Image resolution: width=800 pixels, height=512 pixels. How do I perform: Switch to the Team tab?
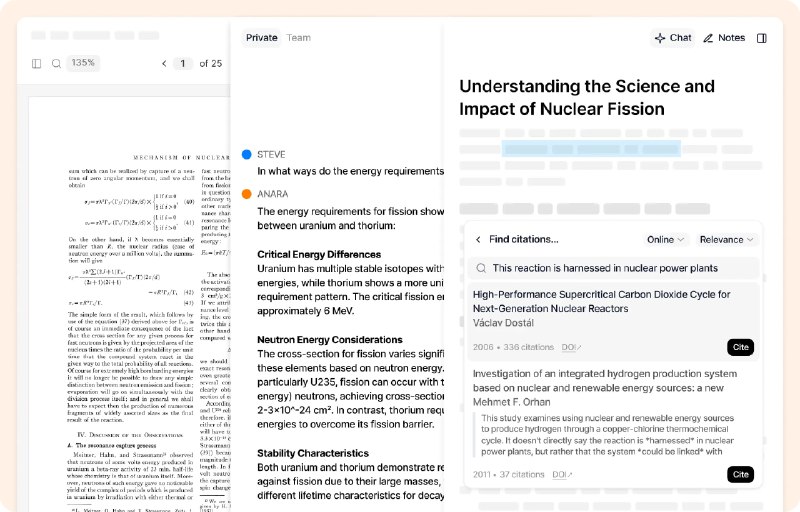pos(298,38)
